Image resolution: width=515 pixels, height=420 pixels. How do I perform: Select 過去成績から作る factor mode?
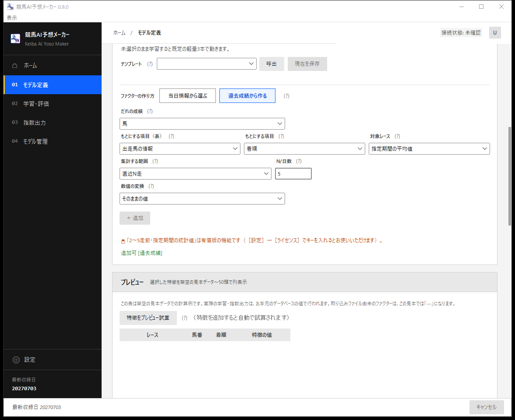click(247, 95)
